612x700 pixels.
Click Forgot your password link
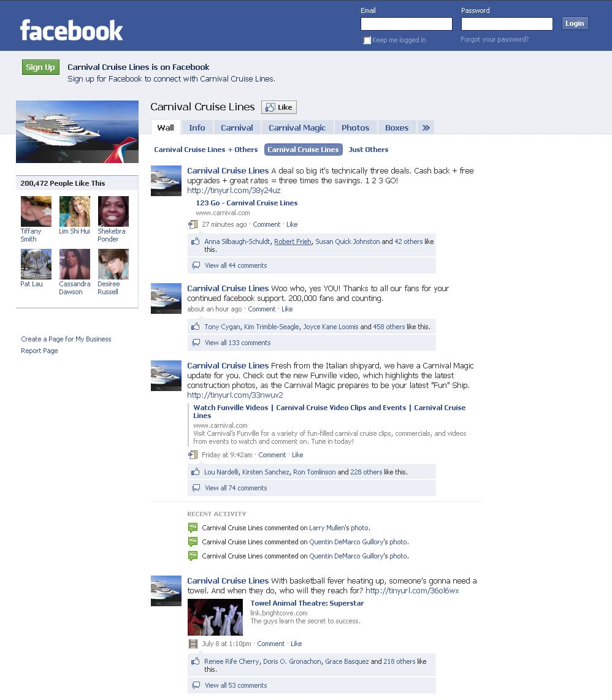(494, 39)
